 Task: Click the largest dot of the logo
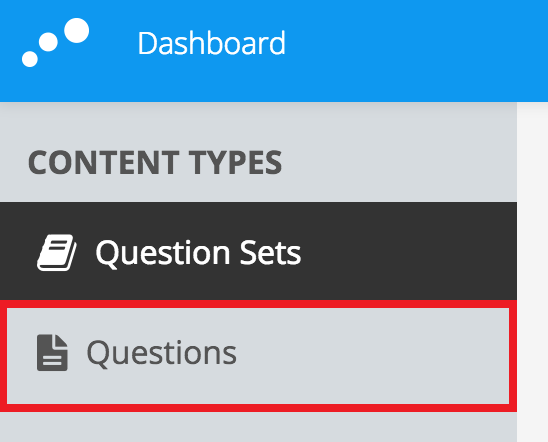(x=77, y=30)
